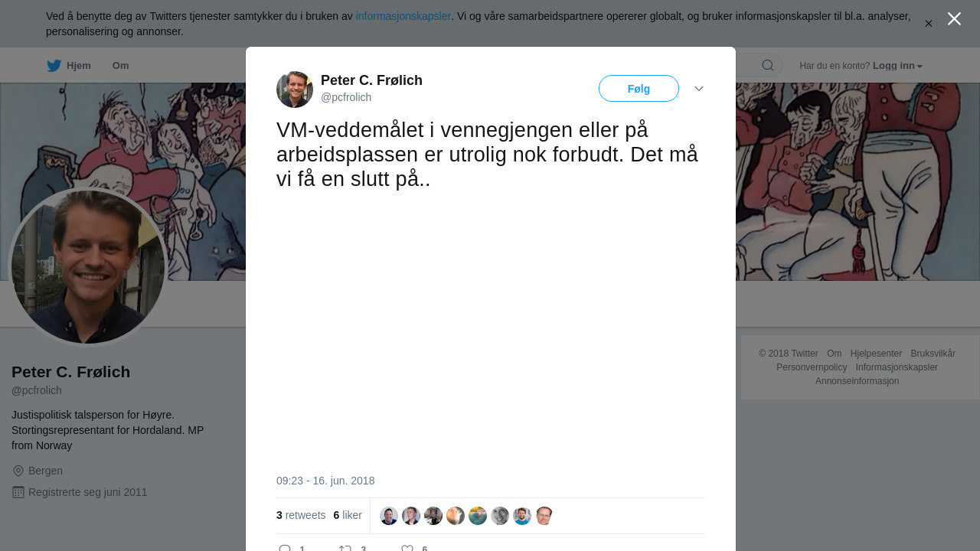This screenshot has height=551, width=980.
Task: Click the retweet arrows icon
Action: point(345,548)
